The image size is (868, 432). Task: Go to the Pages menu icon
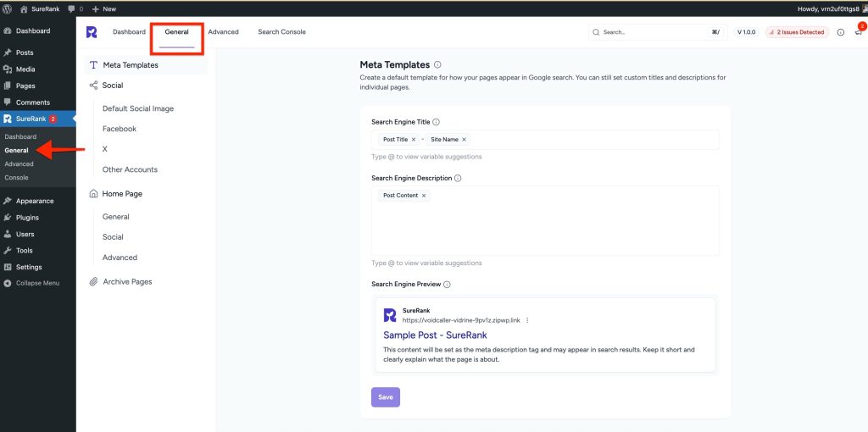point(7,86)
